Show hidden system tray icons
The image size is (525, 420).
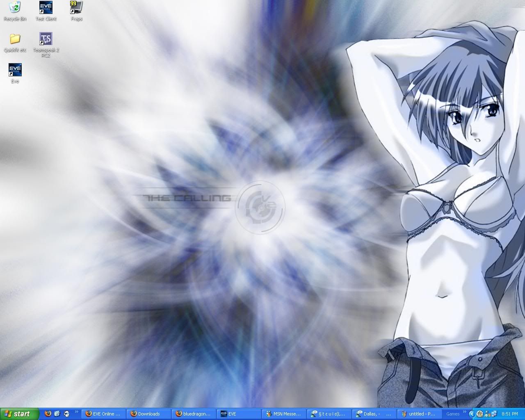click(472, 414)
